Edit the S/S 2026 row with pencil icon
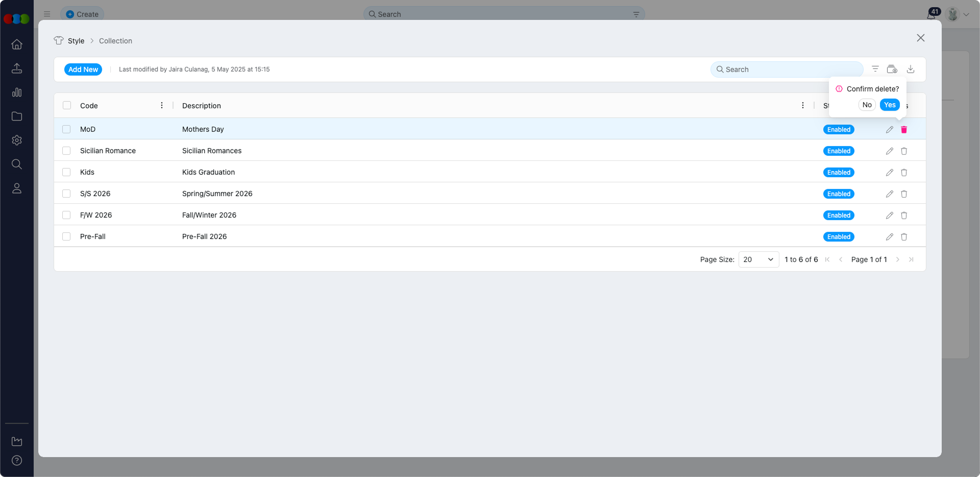This screenshot has width=980, height=477. [890, 194]
